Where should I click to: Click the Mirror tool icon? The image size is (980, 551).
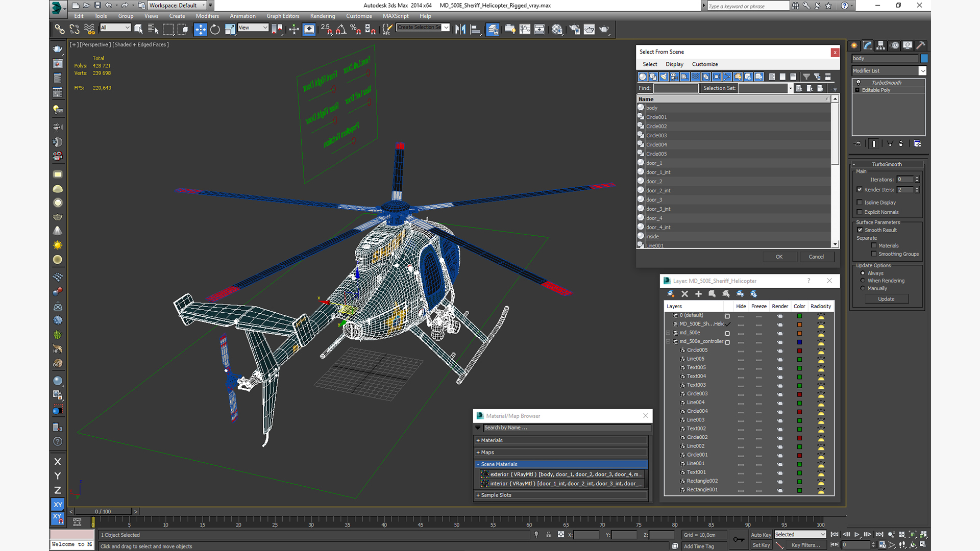[x=460, y=29]
